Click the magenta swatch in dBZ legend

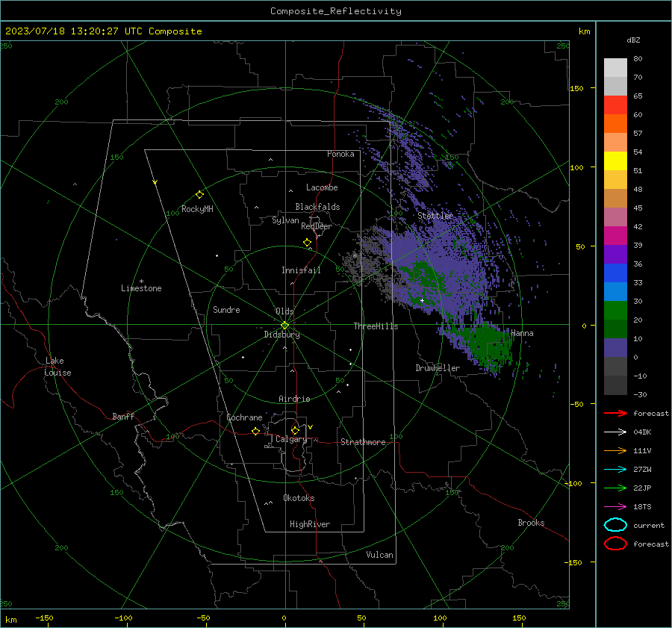tap(615, 235)
